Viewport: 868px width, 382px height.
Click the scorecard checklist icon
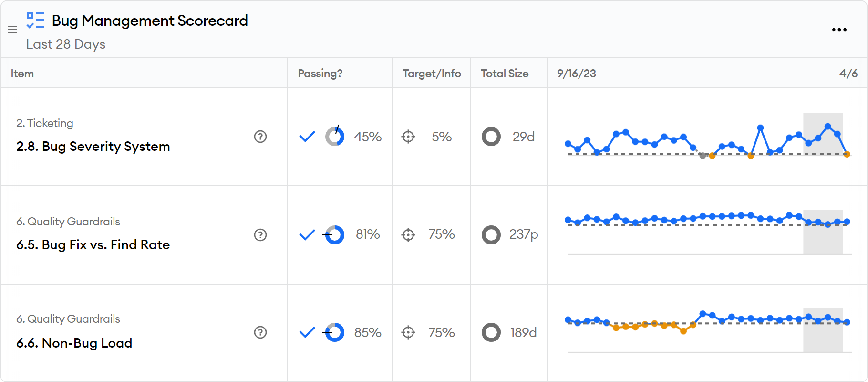[35, 21]
